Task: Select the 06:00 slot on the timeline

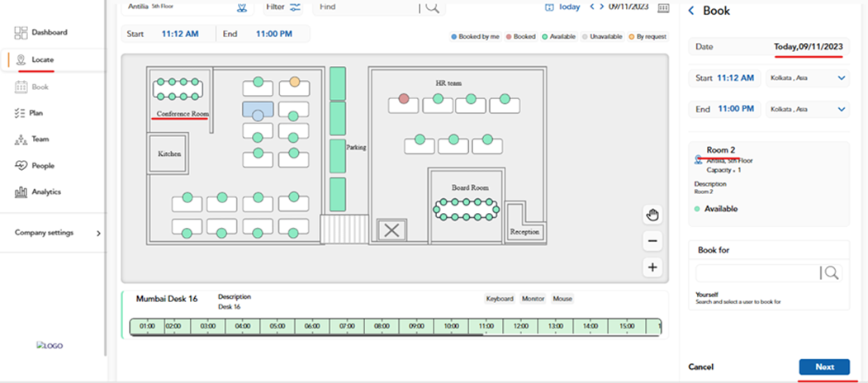Action: pos(312,327)
